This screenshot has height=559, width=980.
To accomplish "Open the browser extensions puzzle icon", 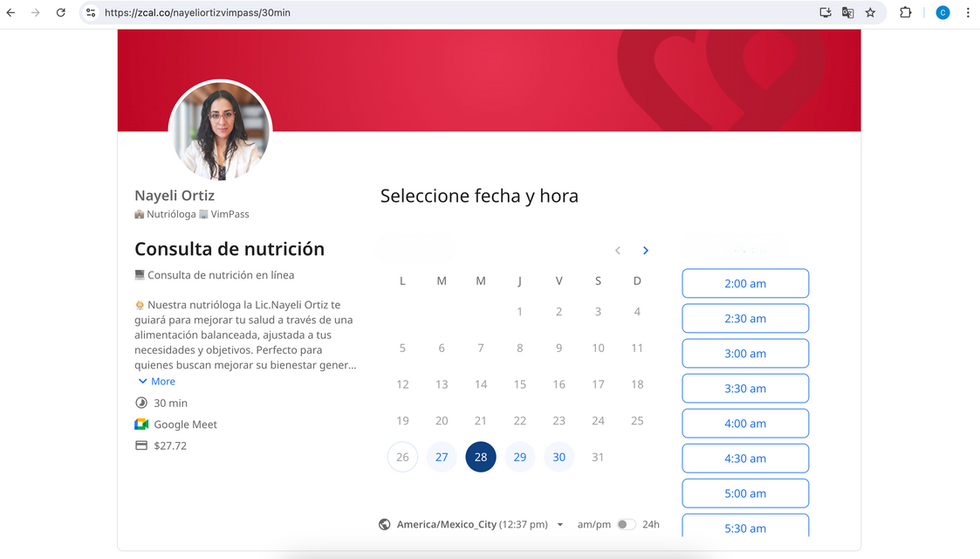I will pos(905,13).
